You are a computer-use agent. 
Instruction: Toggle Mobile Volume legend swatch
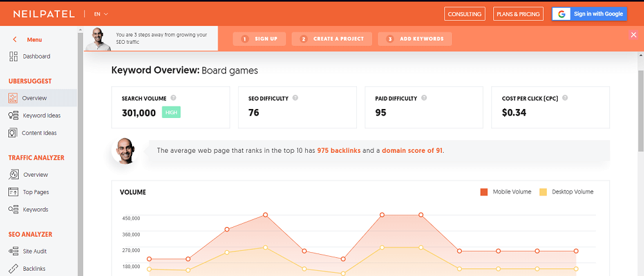pyautogui.click(x=484, y=192)
